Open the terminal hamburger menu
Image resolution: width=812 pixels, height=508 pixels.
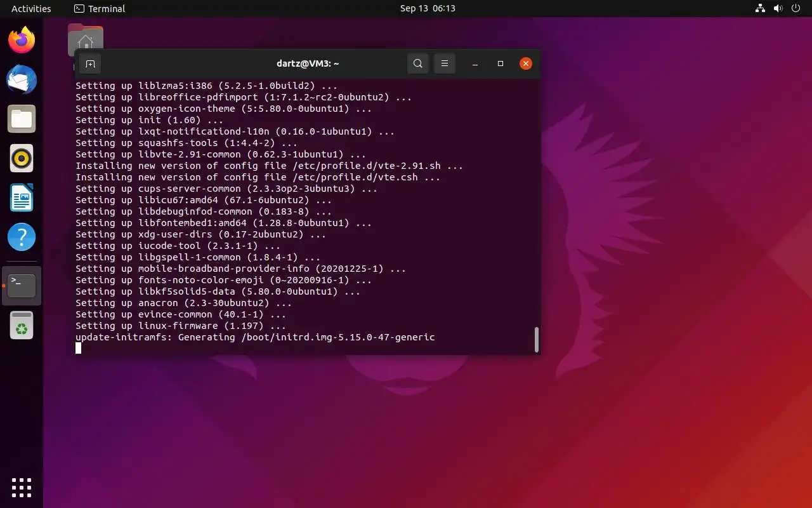tap(445, 63)
